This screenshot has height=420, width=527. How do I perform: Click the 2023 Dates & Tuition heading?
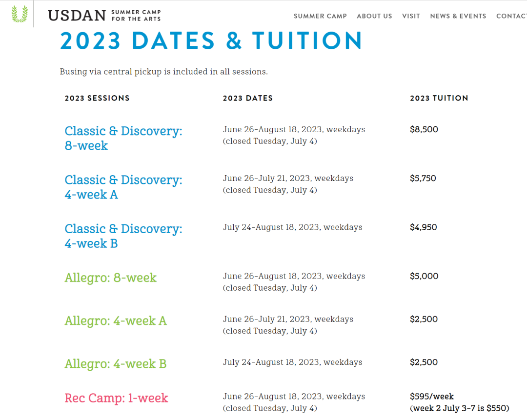click(x=211, y=41)
